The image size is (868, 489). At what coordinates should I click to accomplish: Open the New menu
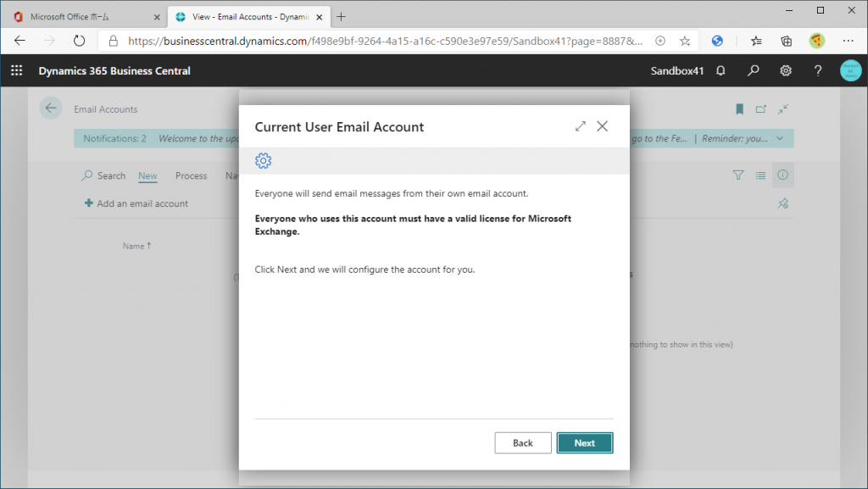point(147,176)
